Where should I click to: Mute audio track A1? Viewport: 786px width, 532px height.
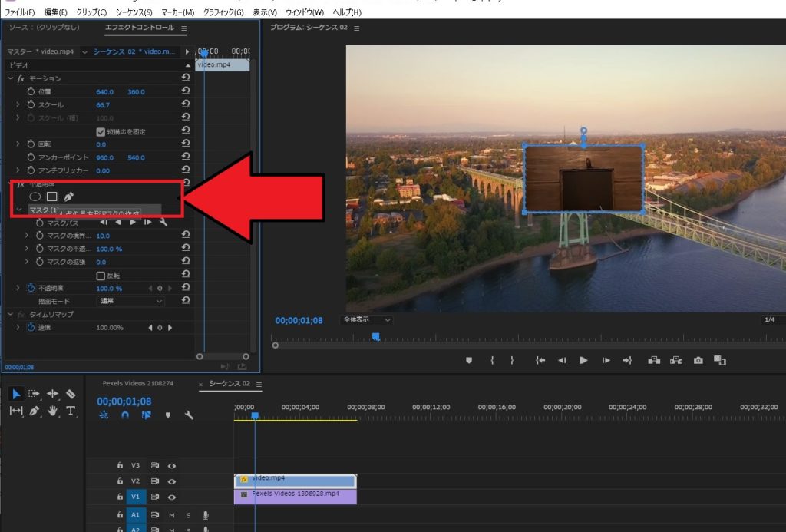coord(172,515)
